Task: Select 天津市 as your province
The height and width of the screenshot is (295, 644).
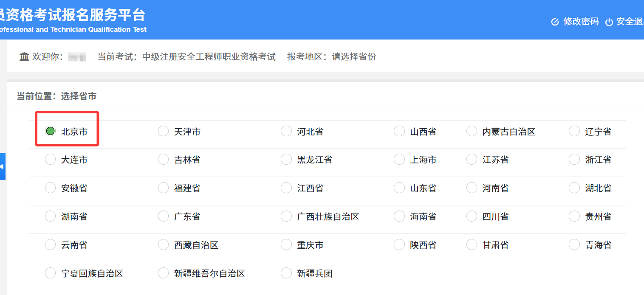Action: [x=164, y=131]
